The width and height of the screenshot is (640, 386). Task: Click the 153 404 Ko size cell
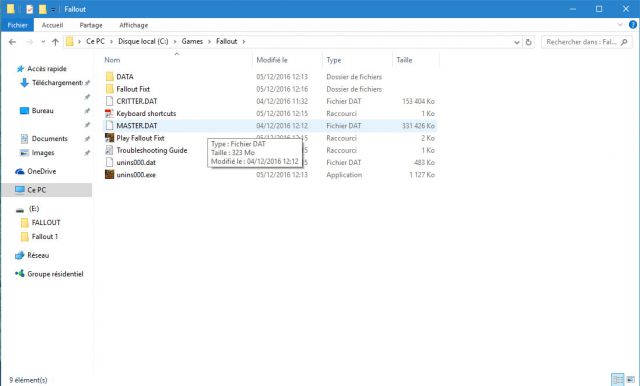(x=418, y=101)
